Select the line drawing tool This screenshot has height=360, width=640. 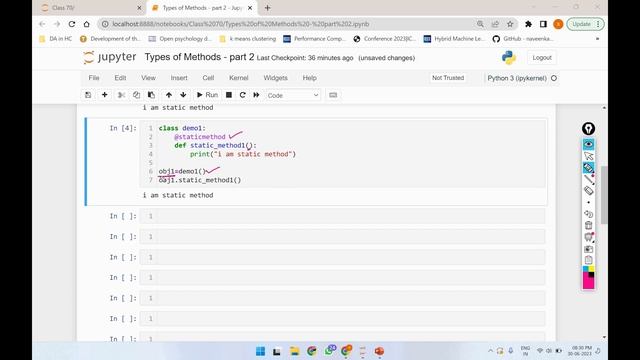coord(588,179)
